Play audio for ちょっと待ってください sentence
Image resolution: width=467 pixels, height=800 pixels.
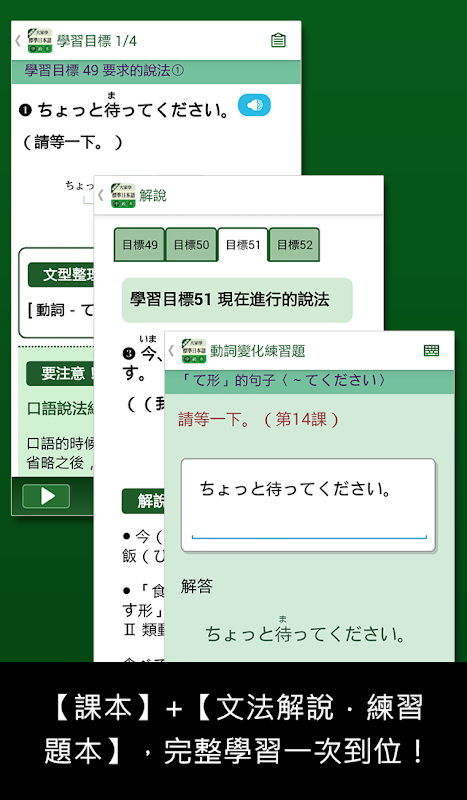coord(254,105)
